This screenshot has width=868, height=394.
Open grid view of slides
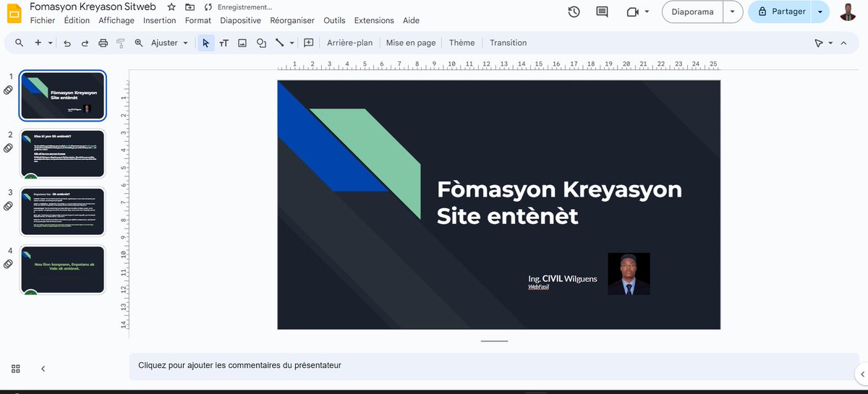[x=16, y=369]
